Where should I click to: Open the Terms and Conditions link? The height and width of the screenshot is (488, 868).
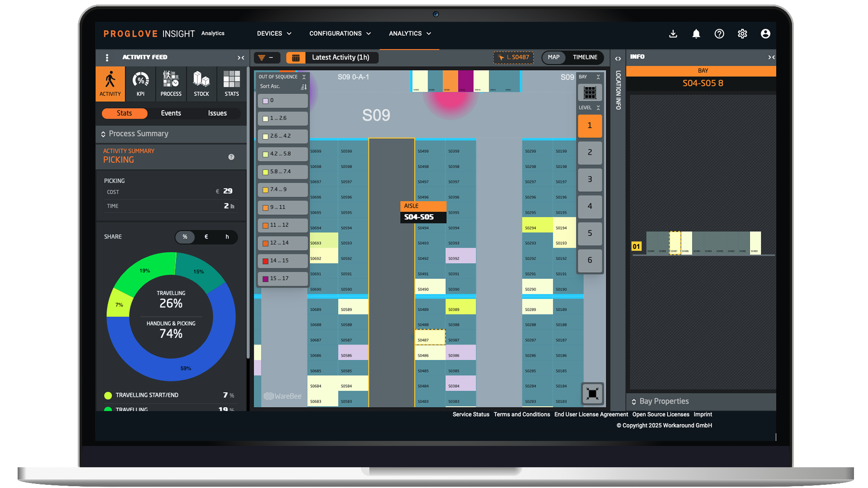click(x=522, y=415)
